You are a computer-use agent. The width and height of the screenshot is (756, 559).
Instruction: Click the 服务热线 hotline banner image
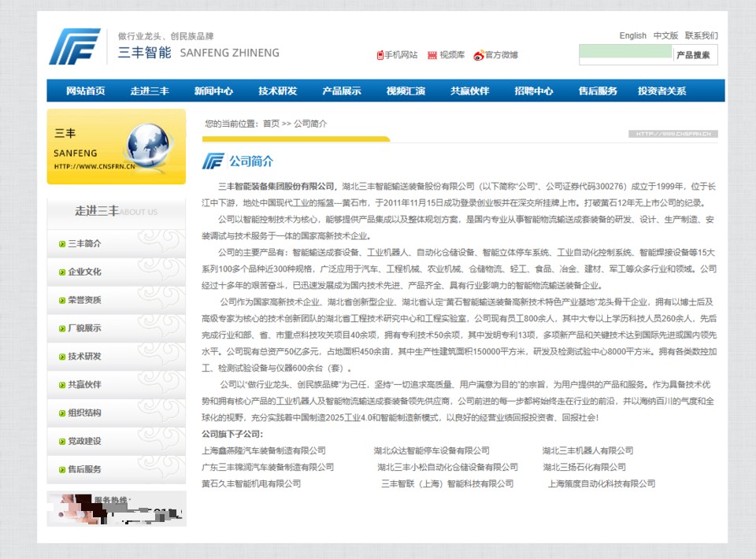pyautogui.click(x=117, y=509)
